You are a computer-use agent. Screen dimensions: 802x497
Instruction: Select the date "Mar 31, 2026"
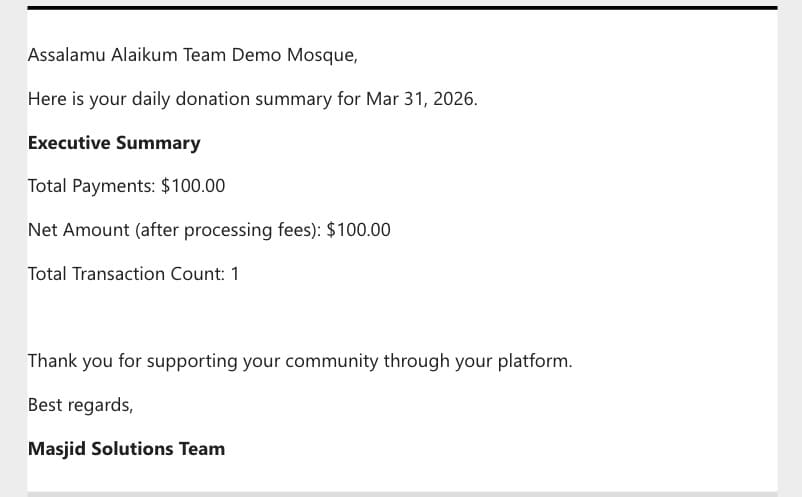click(x=420, y=99)
